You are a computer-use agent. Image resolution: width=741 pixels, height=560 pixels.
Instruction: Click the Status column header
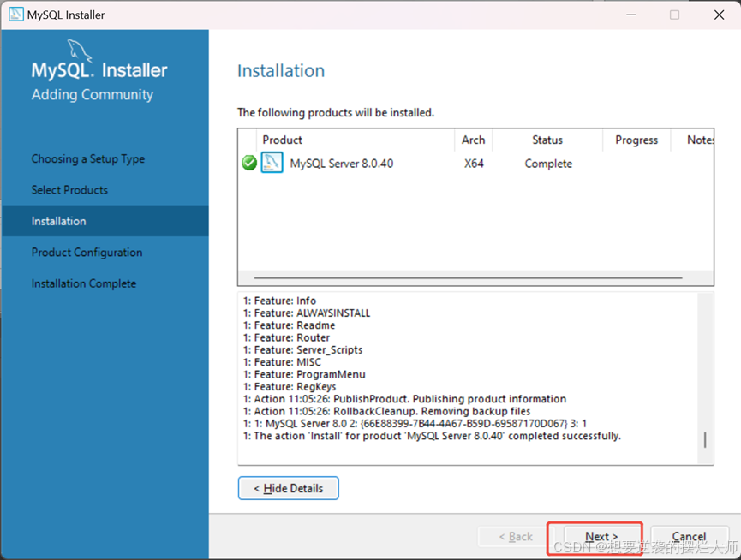coord(547,140)
